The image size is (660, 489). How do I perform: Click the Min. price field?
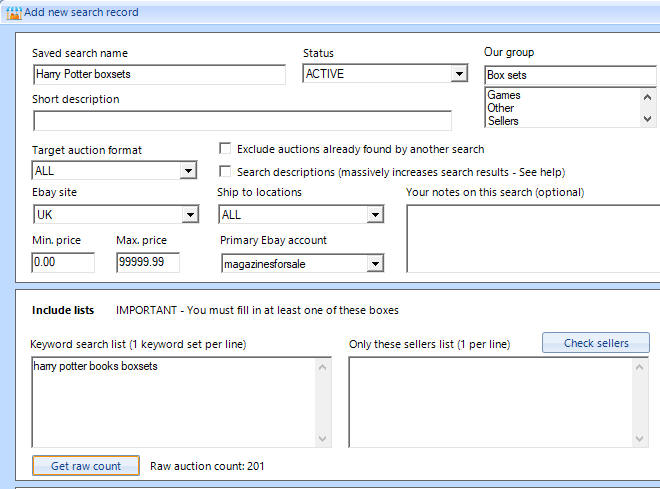click(x=63, y=262)
